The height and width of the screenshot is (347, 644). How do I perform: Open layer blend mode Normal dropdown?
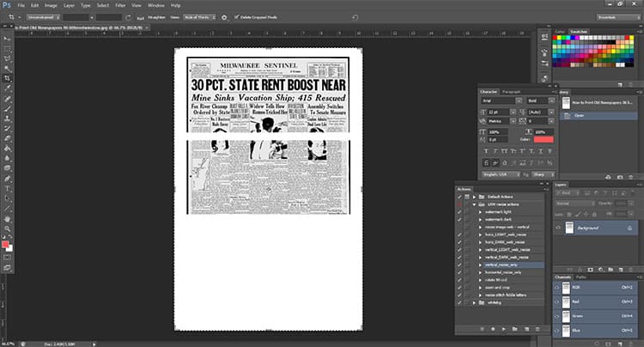click(x=575, y=204)
